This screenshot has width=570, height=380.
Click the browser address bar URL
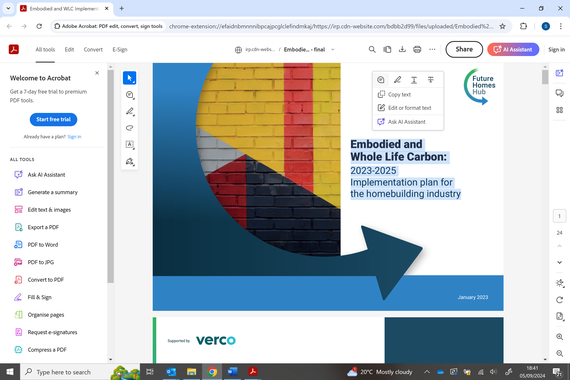click(331, 26)
